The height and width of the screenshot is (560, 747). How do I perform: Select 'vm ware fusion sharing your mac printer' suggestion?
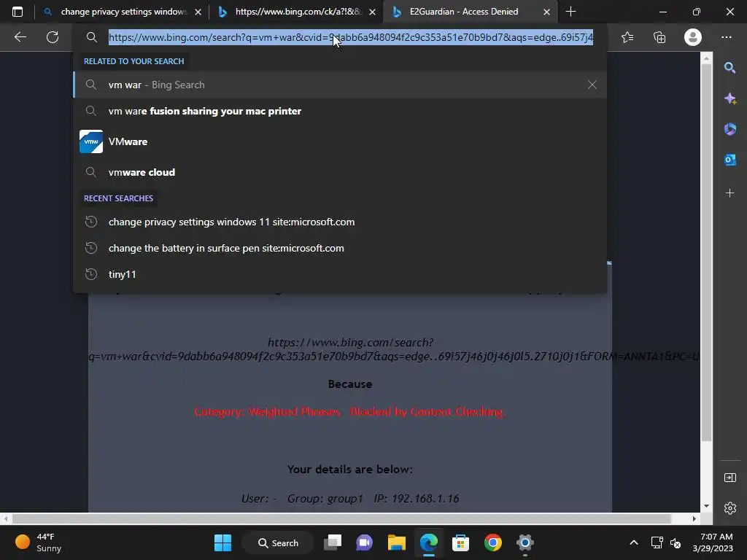click(340, 111)
